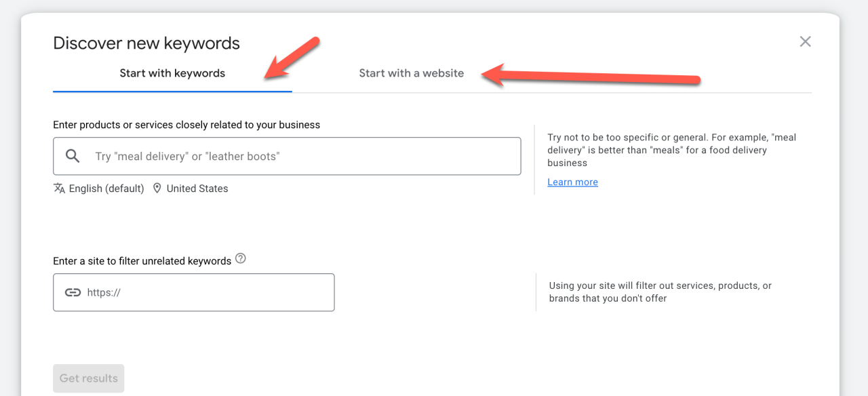Screen dimensions: 868x396
Task: Open the Start with a website tab
Action: click(411, 73)
